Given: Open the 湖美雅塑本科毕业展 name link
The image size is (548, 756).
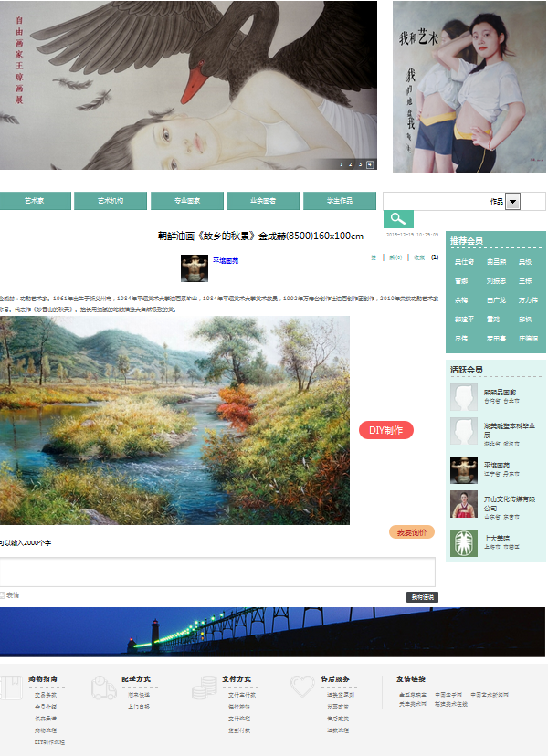Looking at the screenshot, I should pos(510,431).
